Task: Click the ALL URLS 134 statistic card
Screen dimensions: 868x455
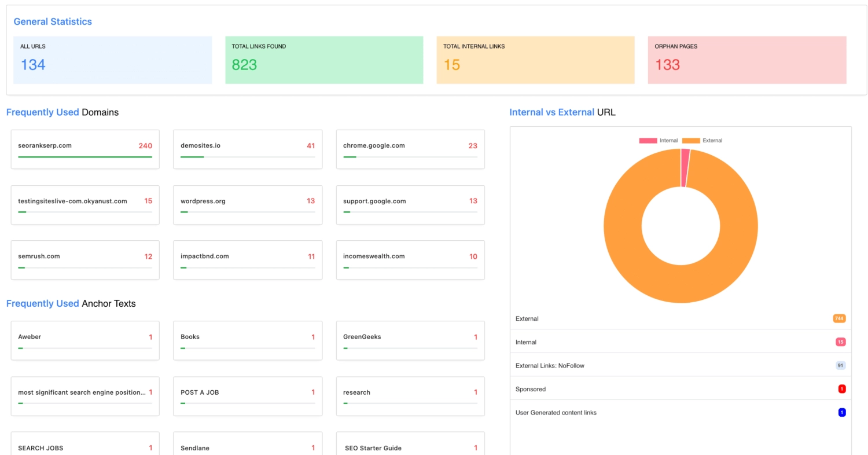Action: pyautogui.click(x=113, y=60)
